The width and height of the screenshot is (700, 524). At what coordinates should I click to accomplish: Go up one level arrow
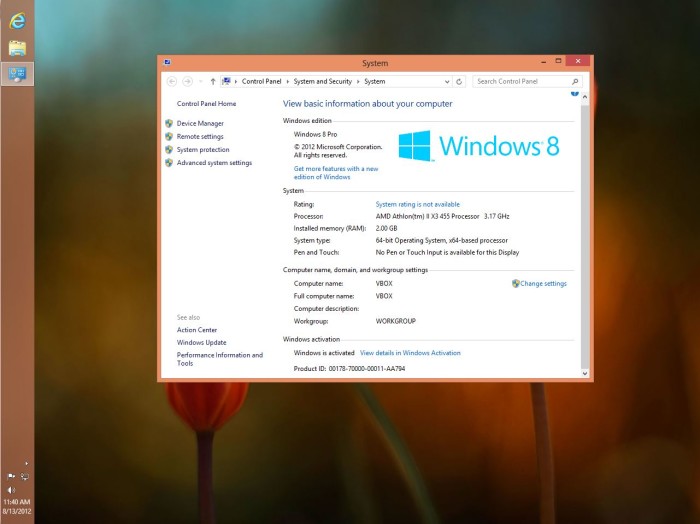tap(213, 81)
